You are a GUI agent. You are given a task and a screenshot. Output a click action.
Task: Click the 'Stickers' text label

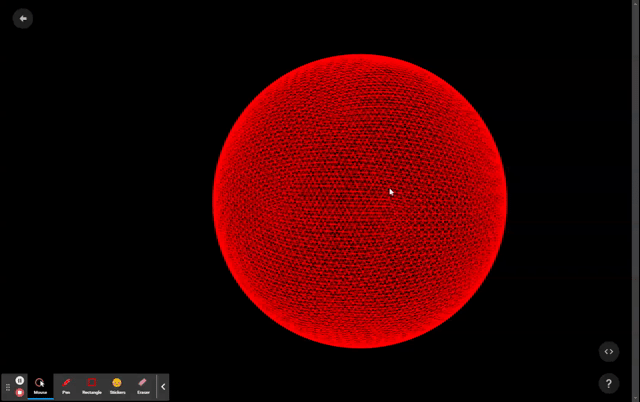pyautogui.click(x=117, y=393)
